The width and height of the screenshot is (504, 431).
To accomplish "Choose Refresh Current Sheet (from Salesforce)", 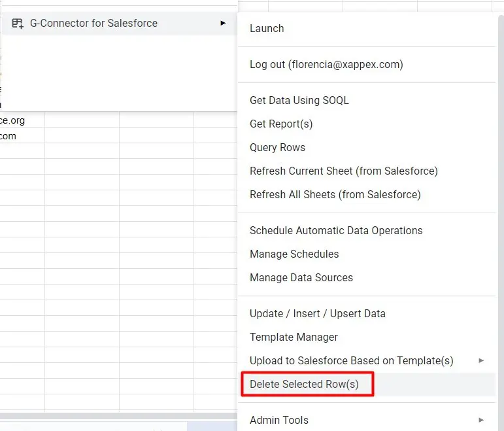I will coord(367,171).
